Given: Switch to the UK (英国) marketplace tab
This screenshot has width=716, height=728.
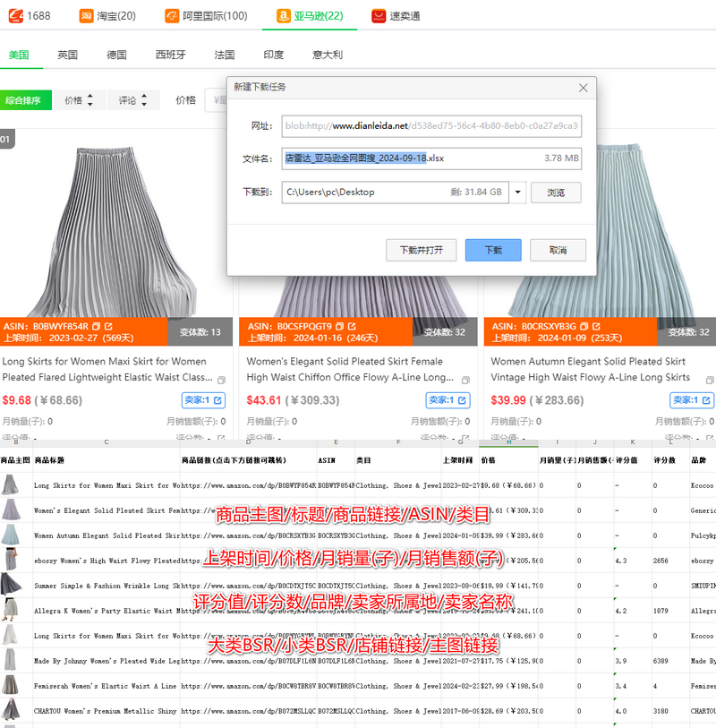Looking at the screenshot, I should 67,55.
